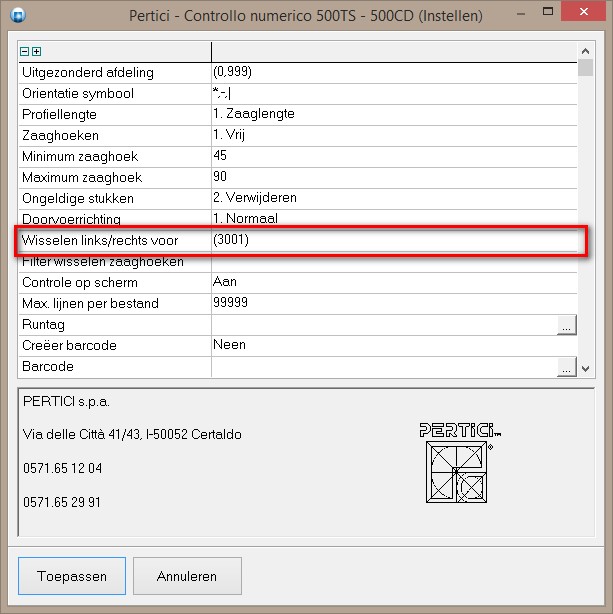Select Creëer barcode property label
The width and height of the screenshot is (613, 614).
pyautogui.click(x=69, y=345)
